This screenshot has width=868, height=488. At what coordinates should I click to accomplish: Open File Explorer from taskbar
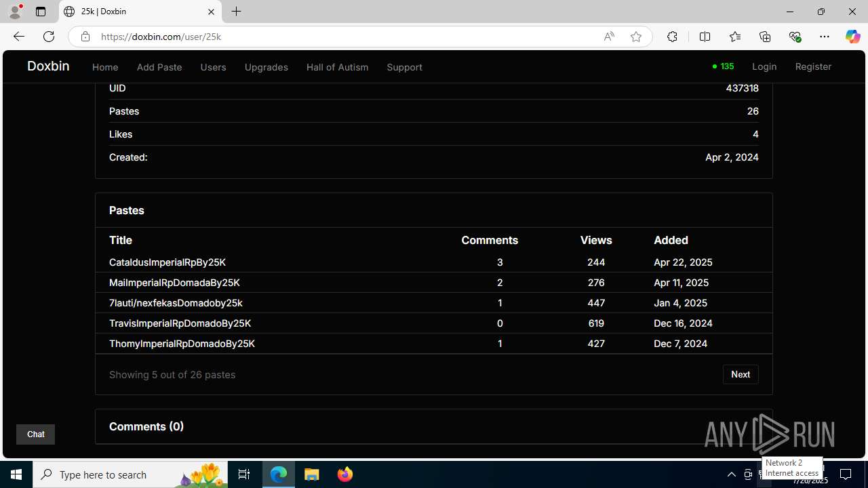[x=312, y=474]
